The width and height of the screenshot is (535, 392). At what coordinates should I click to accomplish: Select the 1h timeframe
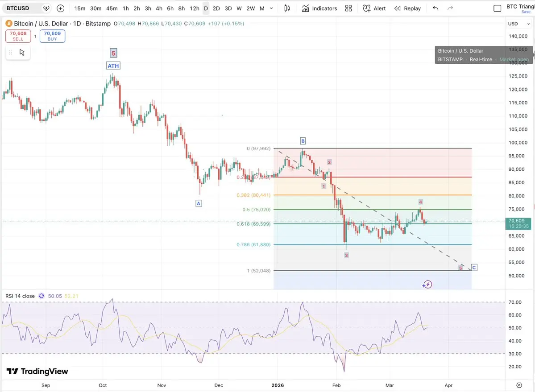tap(126, 8)
